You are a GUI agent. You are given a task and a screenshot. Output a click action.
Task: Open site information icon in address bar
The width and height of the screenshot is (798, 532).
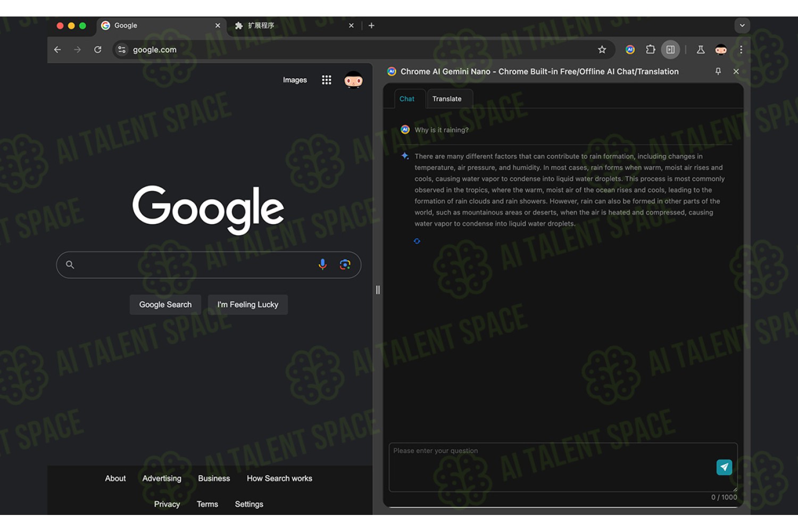pyautogui.click(x=122, y=49)
